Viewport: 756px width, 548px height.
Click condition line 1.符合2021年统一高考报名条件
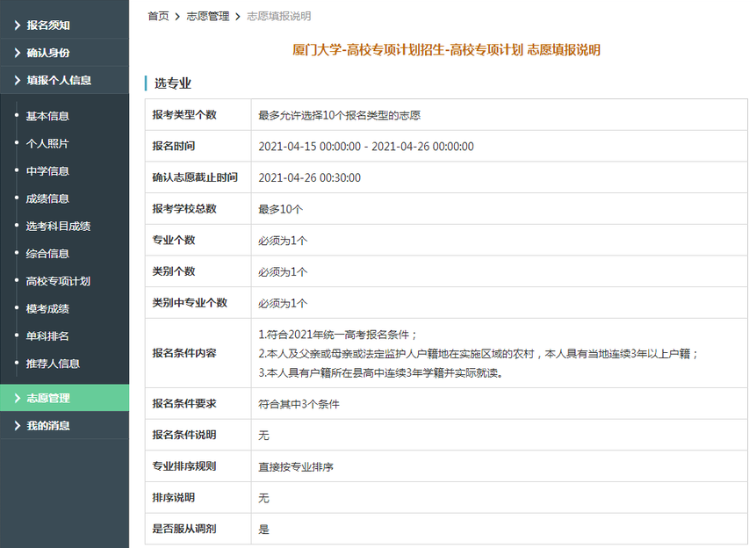[x=337, y=335]
